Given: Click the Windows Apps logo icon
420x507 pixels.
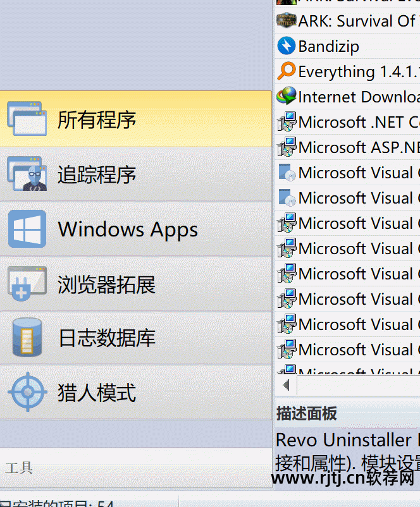Looking at the screenshot, I should click(x=27, y=229).
